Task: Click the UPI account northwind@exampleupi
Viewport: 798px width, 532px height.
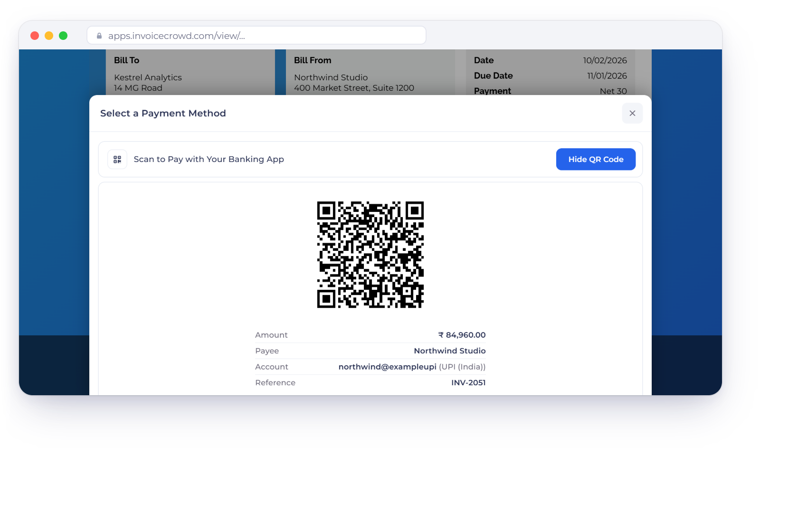Action: click(x=387, y=367)
